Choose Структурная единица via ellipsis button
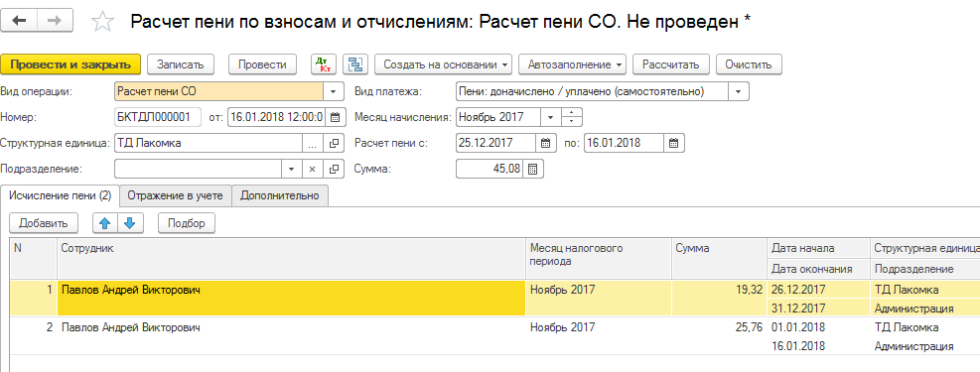This screenshot has height=372, width=980. click(x=314, y=143)
